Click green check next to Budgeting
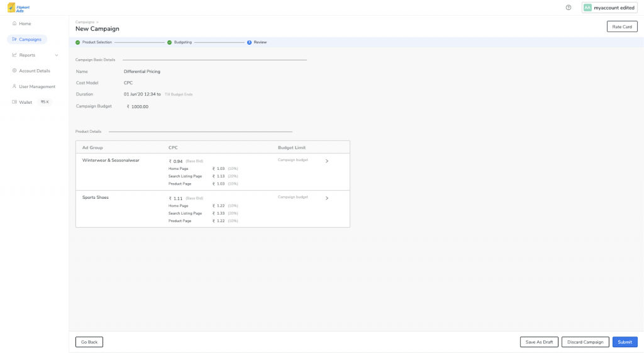Screen dimensions: 644x353 point(169,42)
